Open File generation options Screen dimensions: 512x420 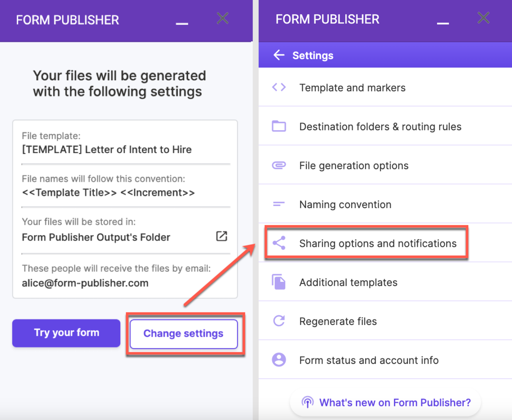pyautogui.click(x=385, y=165)
